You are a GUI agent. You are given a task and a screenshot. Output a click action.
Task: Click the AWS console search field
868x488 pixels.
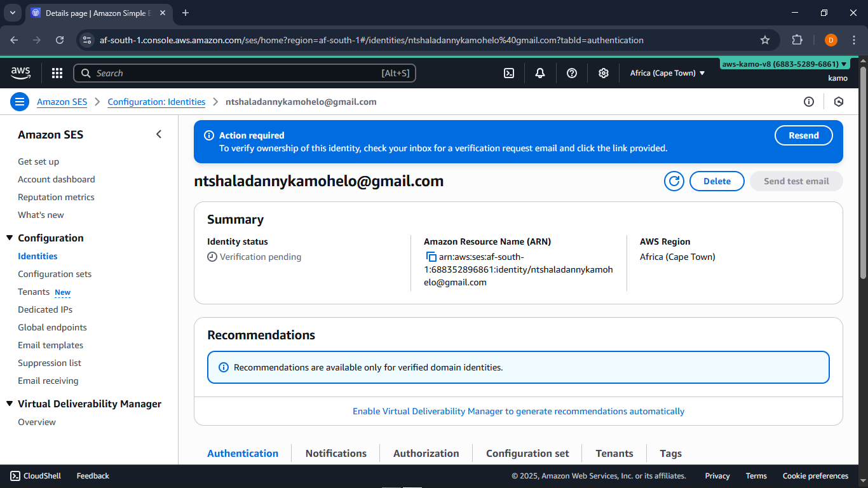pyautogui.click(x=245, y=73)
